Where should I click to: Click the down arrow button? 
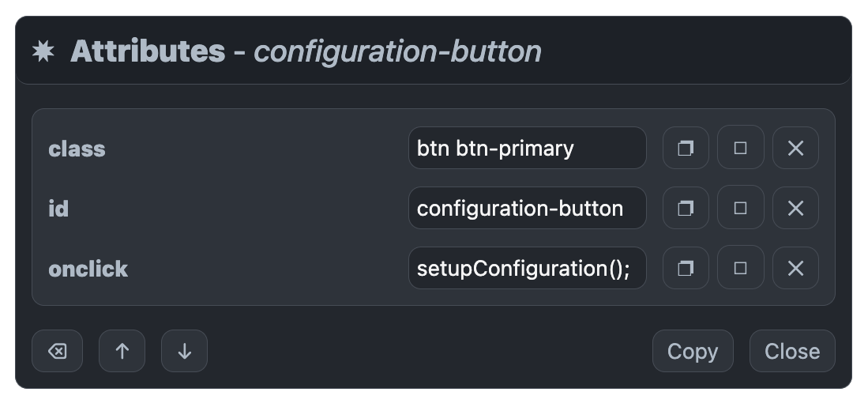pyautogui.click(x=184, y=351)
